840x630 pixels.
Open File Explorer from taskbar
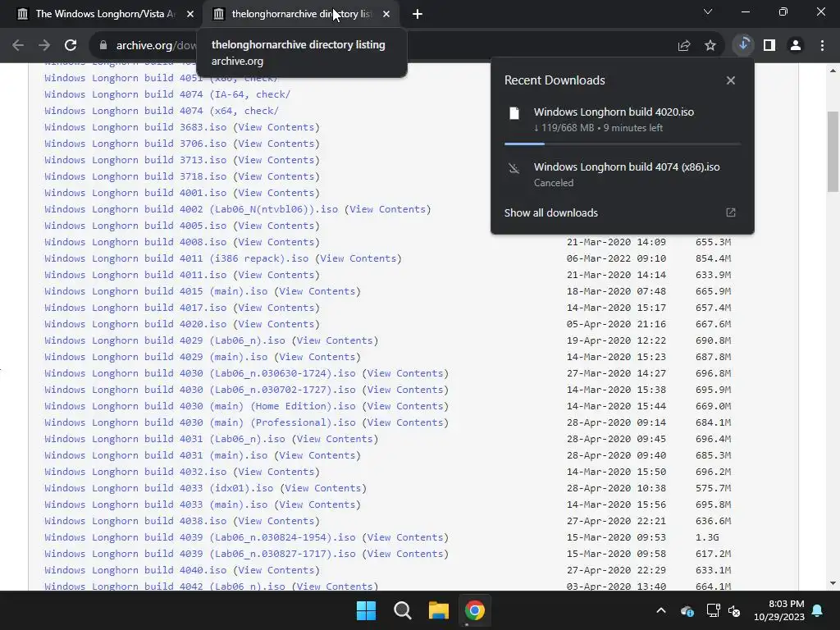pos(438,610)
